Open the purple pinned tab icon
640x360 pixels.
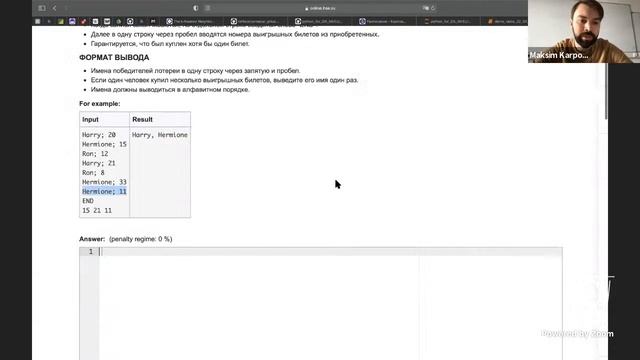tap(72, 21)
